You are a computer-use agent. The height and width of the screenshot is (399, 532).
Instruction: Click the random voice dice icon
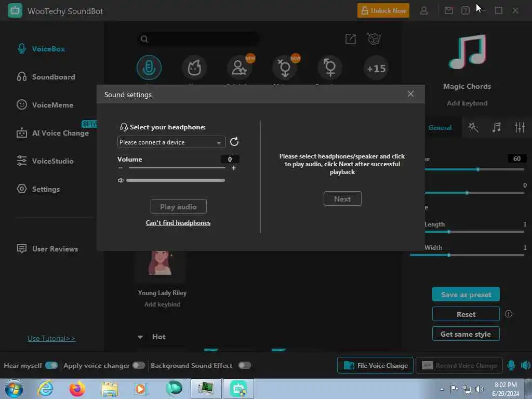[374, 38]
